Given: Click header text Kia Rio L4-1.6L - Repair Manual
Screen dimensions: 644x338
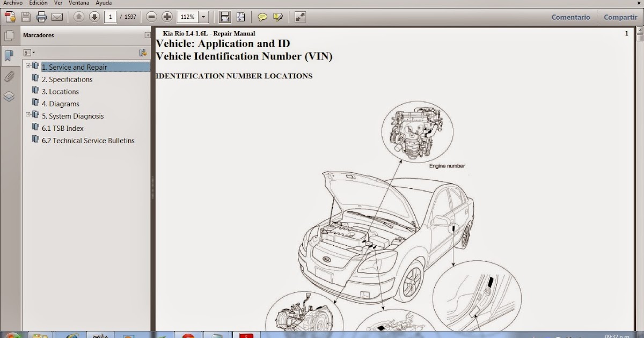Looking at the screenshot, I should 209,33.
